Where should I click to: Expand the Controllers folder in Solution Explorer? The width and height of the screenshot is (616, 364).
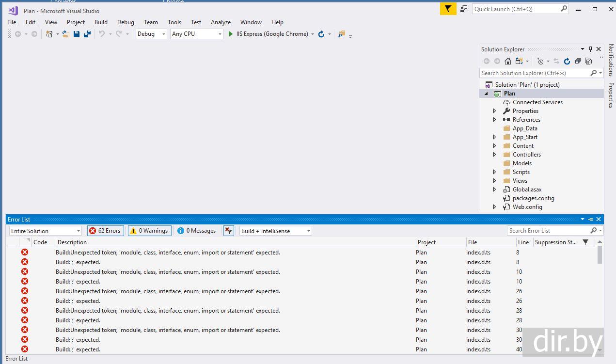(494, 155)
